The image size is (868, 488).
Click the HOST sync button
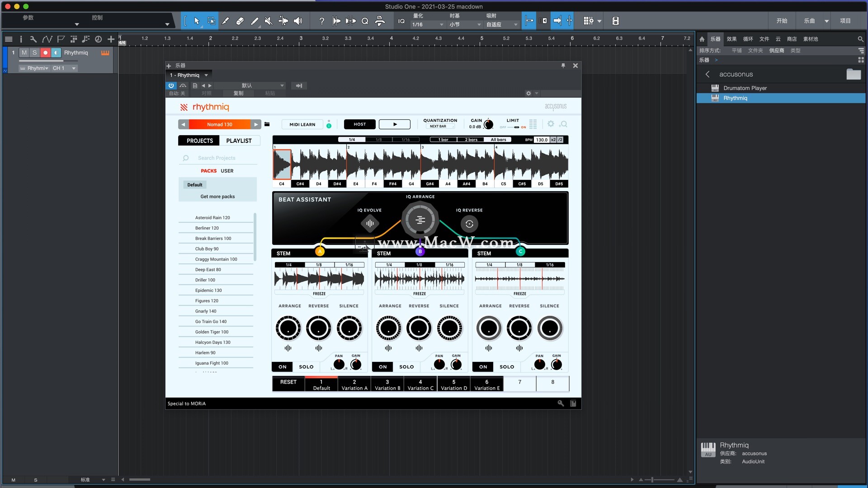point(360,124)
